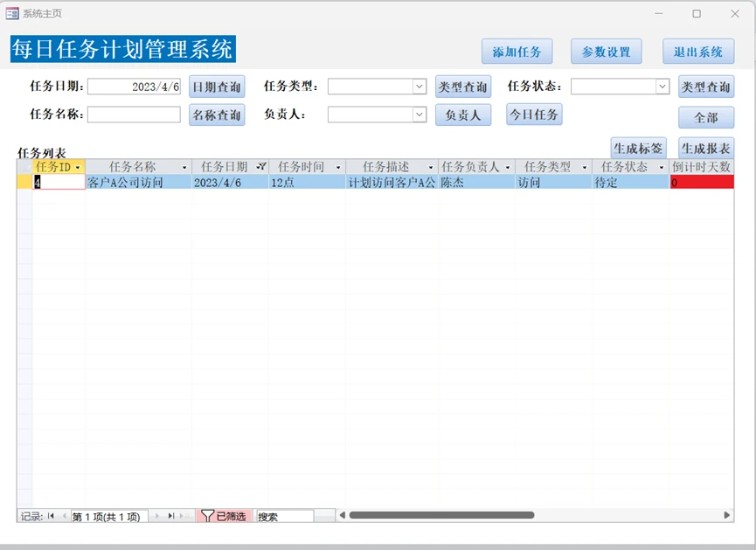Go to next record navigation arrow

point(157,516)
